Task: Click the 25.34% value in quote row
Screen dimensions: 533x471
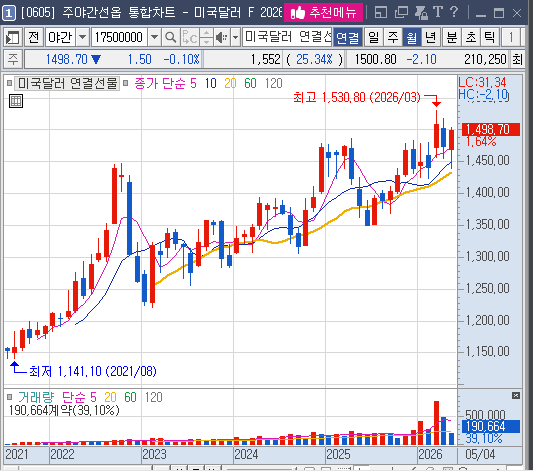Action: pyautogui.click(x=314, y=59)
